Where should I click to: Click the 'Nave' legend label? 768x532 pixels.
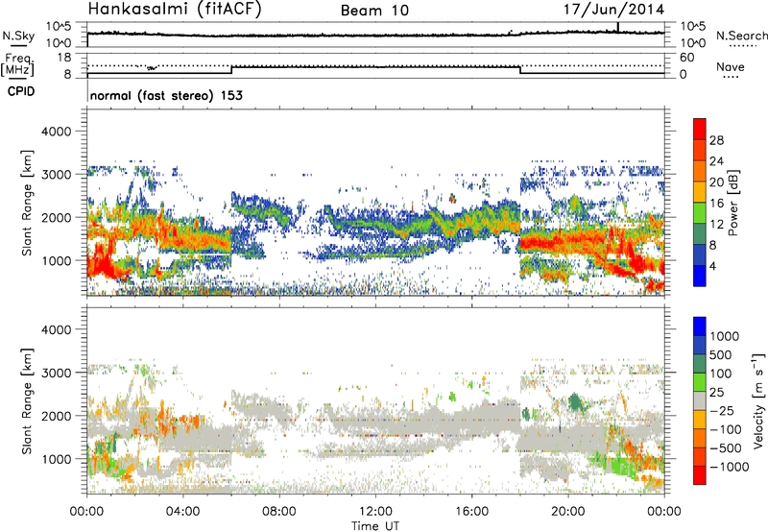[731, 66]
